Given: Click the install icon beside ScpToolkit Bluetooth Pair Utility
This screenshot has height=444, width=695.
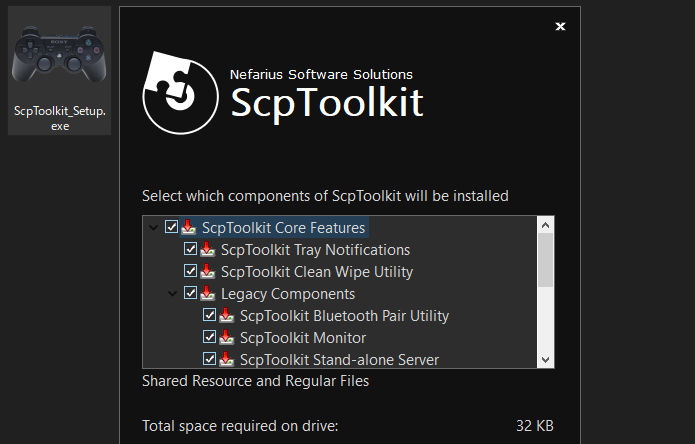Looking at the screenshot, I should click(x=226, y=315).
